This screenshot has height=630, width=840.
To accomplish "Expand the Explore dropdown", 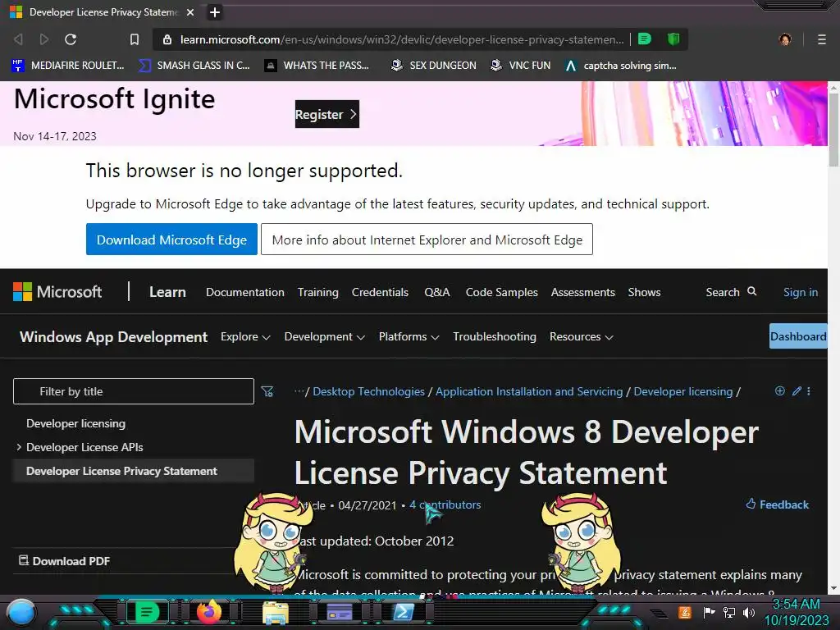I will click(x=245, y=336).
